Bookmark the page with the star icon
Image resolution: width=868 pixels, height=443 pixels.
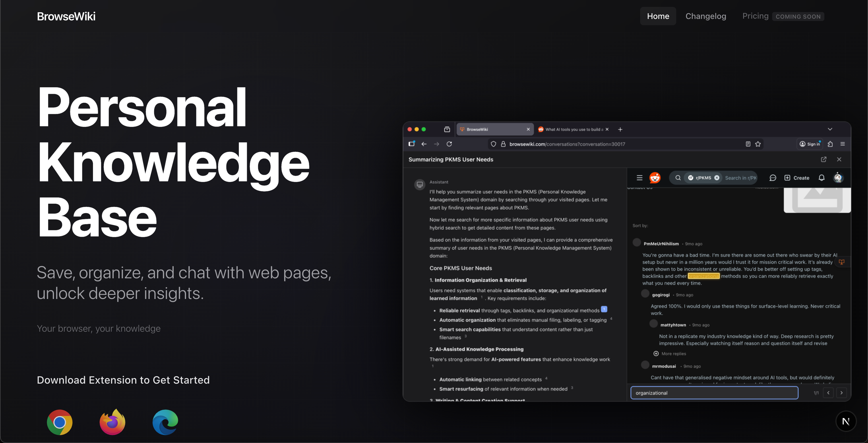758,144
